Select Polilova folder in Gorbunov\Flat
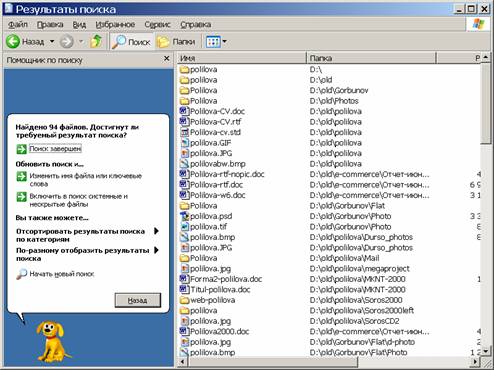 199,206
